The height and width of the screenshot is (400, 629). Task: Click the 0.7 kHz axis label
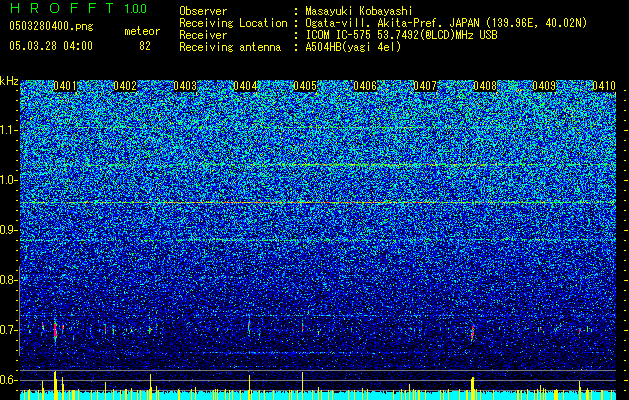[8, 330]
